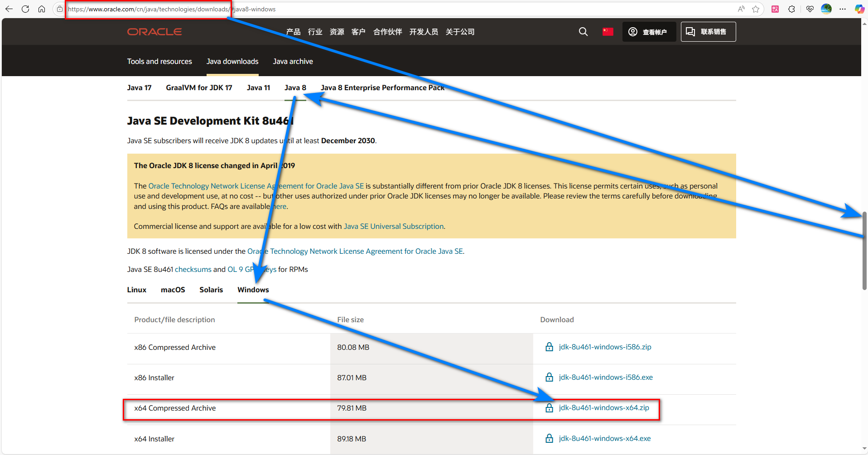This screenshot has height=455, width=868.
Task: Click the page vertical scrollbar thumb
Action: point(864,251)
